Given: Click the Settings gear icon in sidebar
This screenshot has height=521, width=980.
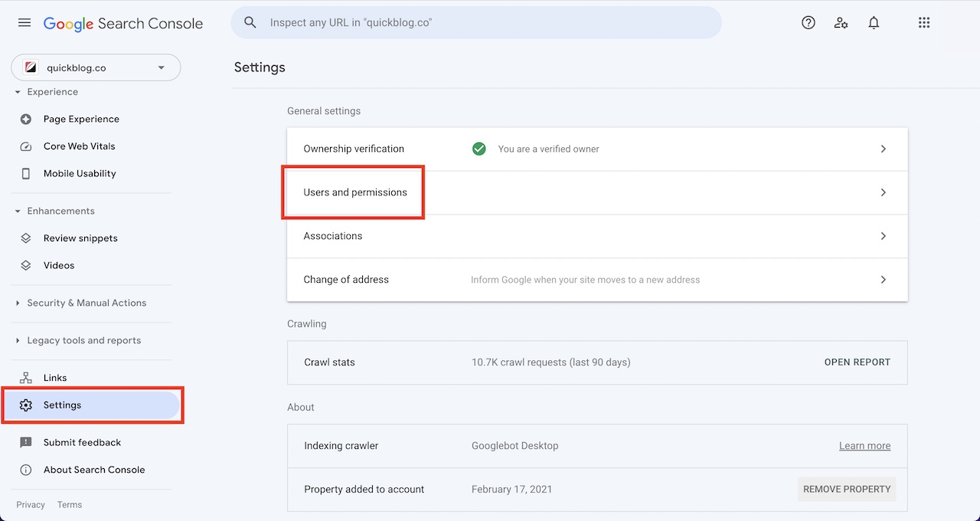Looking at the screenshot, I should tap(26, 405).
